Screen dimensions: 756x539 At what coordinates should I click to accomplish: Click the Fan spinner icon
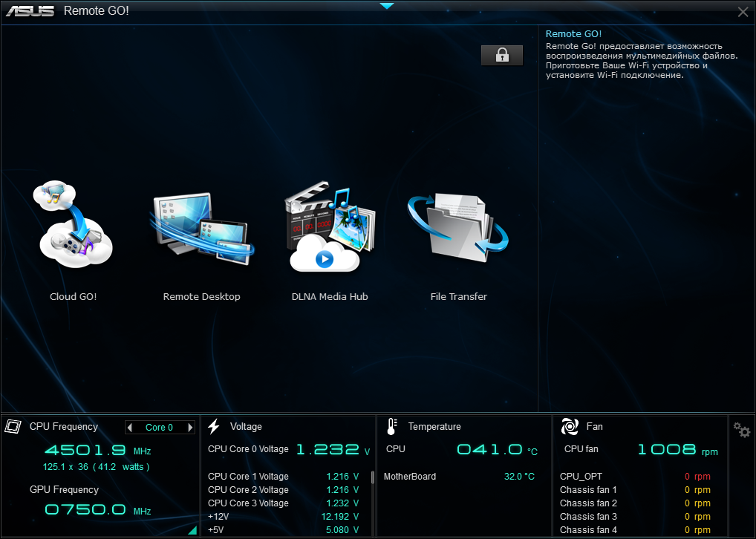(x=570, y=426)
